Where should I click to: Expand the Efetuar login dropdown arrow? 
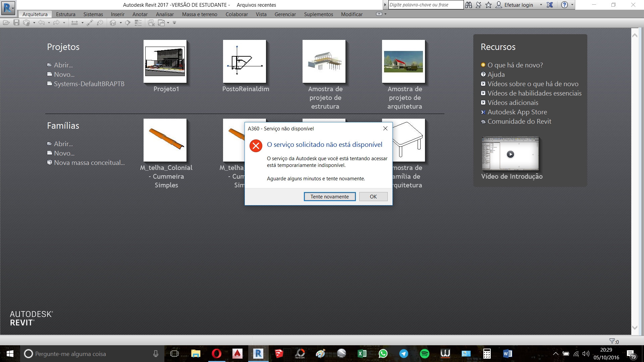[x=541, y=5]
